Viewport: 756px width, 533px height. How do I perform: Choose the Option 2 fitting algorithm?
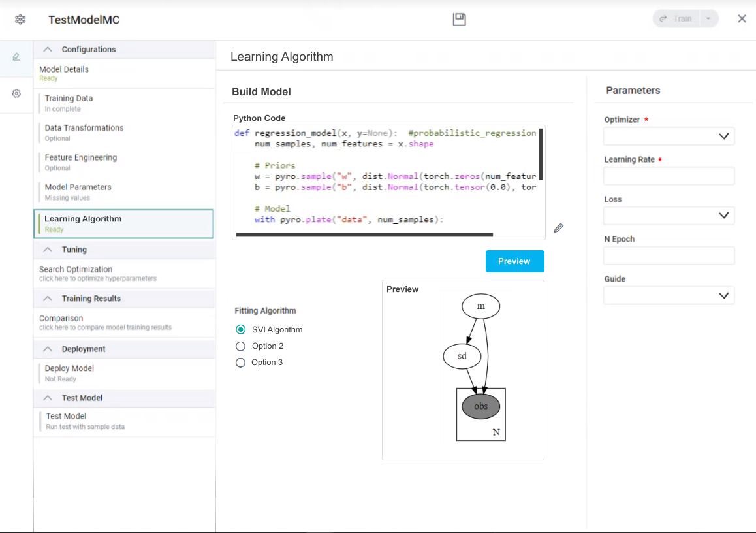point(240,346)
